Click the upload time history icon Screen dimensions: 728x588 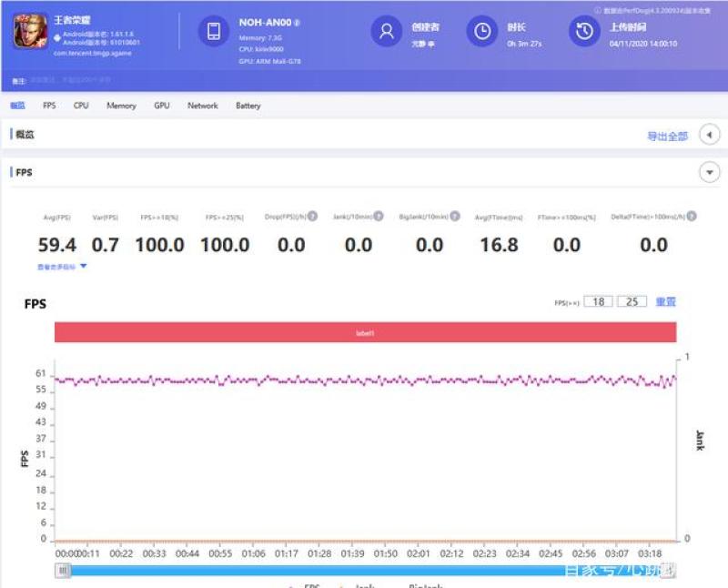tap(584, 32)
